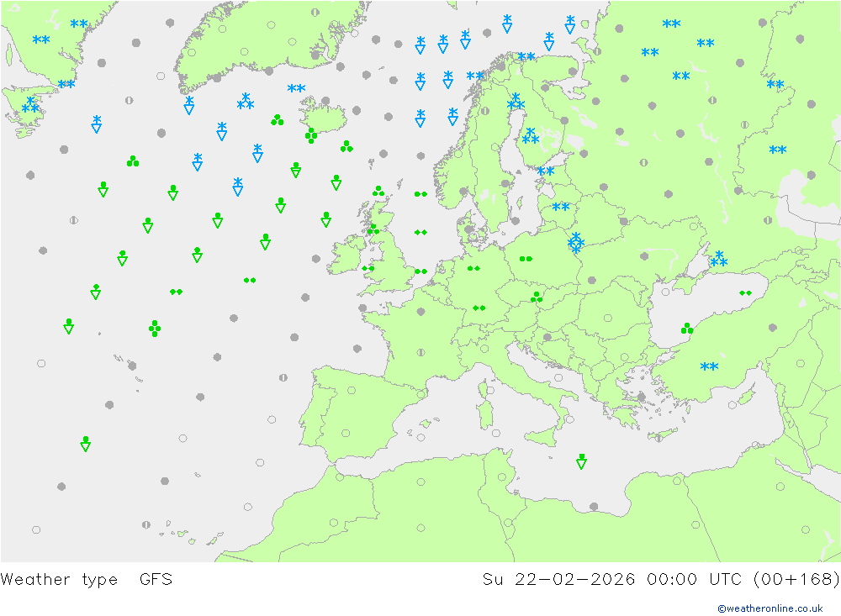The image size is (841, 616).
Task: Click the 'Su 22-02-2026 00:00 UTC (00+168)' timestamp
Action: tap(661, 579)
